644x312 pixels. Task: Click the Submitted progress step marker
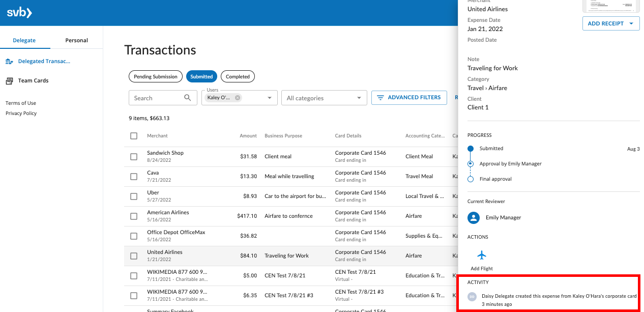pos(471,149)
